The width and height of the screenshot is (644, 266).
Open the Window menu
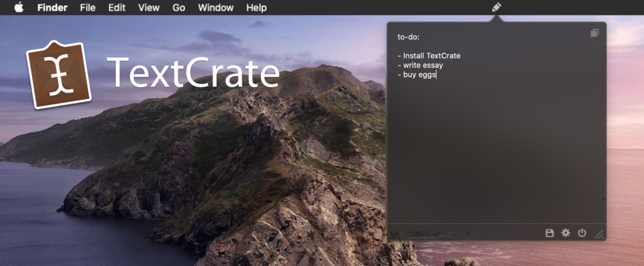click(215, 8)
